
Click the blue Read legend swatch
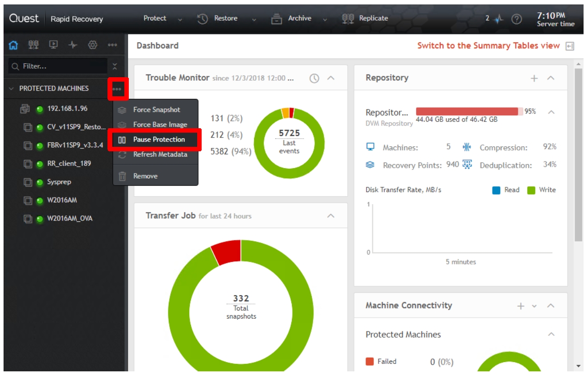(497, 190)
